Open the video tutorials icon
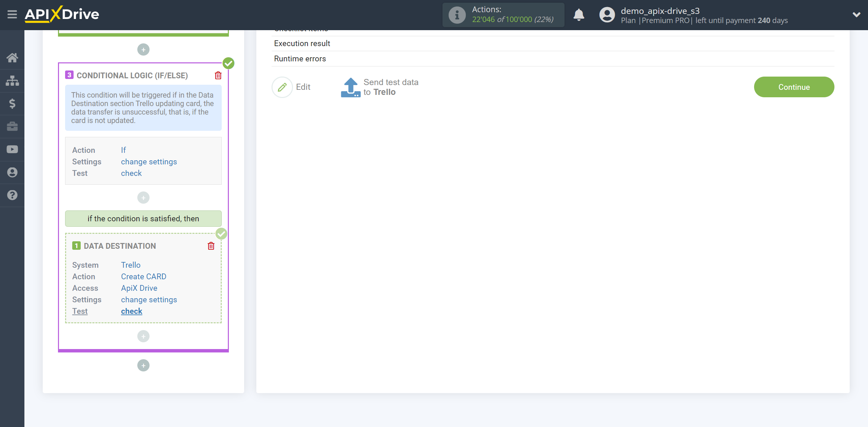 [12, 149]
